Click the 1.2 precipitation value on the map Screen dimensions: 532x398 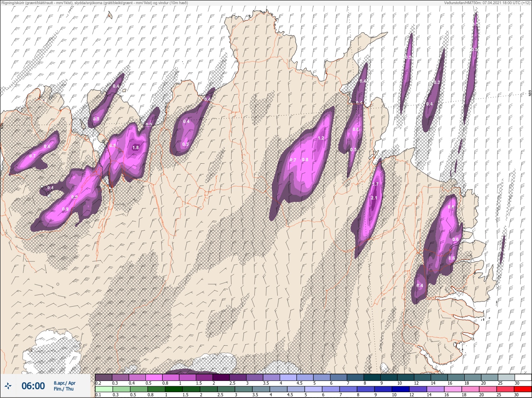pyautogui.click(x=321, y=138)
